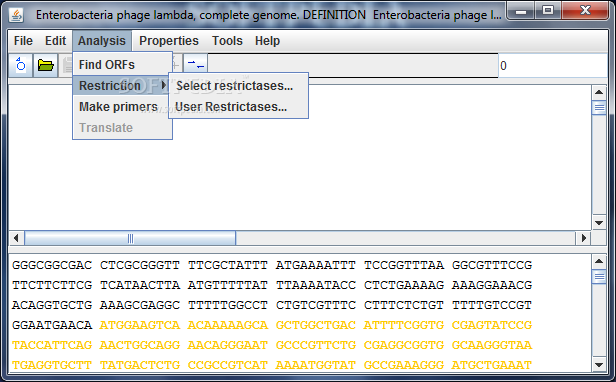Open the File menu

point(23,41)
